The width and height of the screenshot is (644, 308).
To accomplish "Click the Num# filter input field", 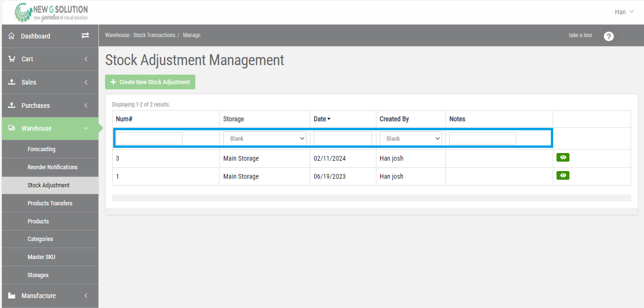I will click(x=149, y=139).
